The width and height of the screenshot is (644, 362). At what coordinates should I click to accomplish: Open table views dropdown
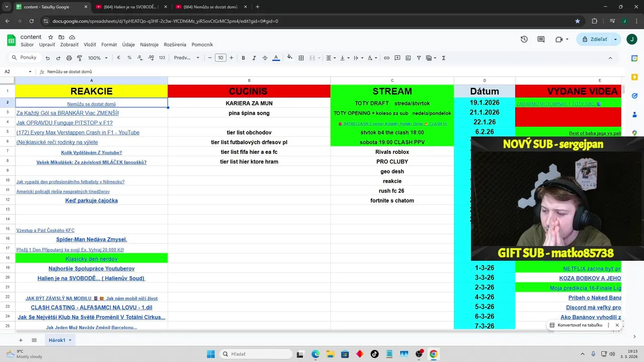(x=431, y=58)
